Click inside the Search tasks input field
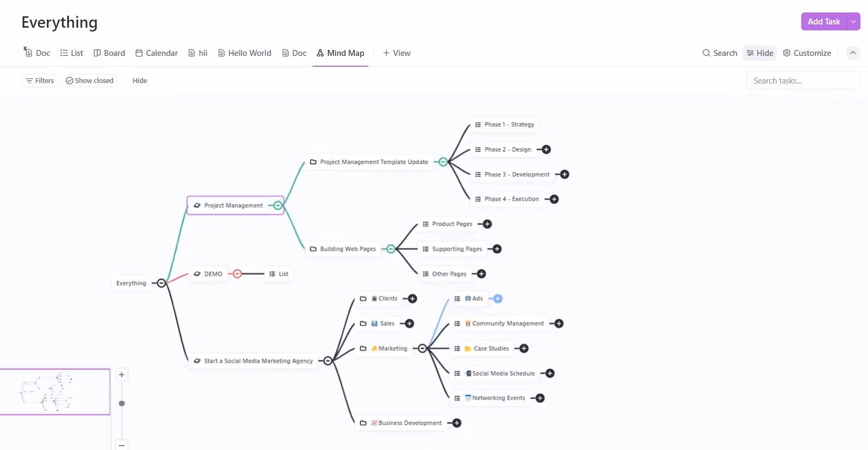868x450 pixels. 803,80
